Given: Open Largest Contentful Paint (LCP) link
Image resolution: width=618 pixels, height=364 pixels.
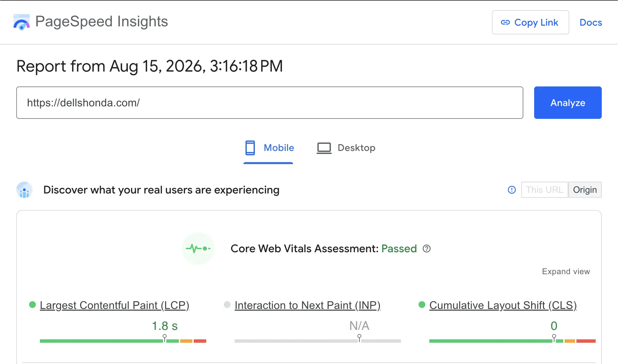Looking at the screenshot, I should (115, 305).
